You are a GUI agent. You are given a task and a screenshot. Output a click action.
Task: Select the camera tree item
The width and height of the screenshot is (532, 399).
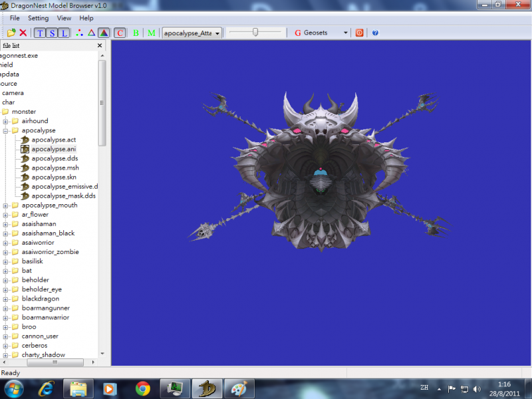pos(13,93)
